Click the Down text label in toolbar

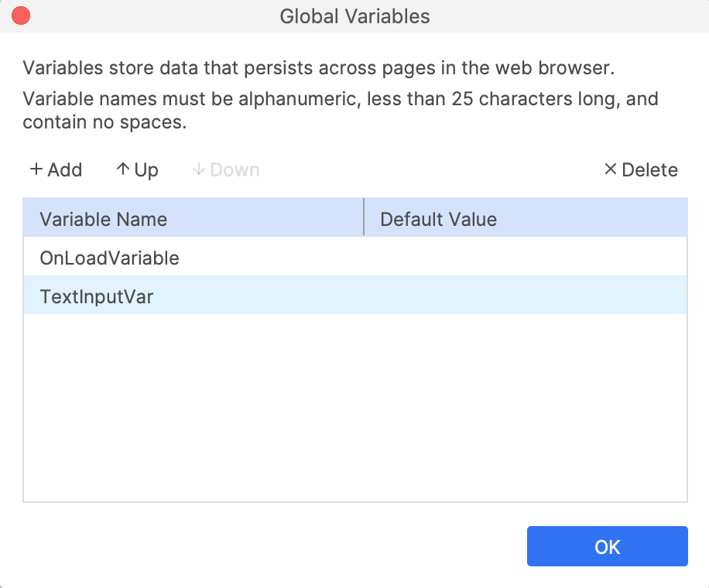235,170
